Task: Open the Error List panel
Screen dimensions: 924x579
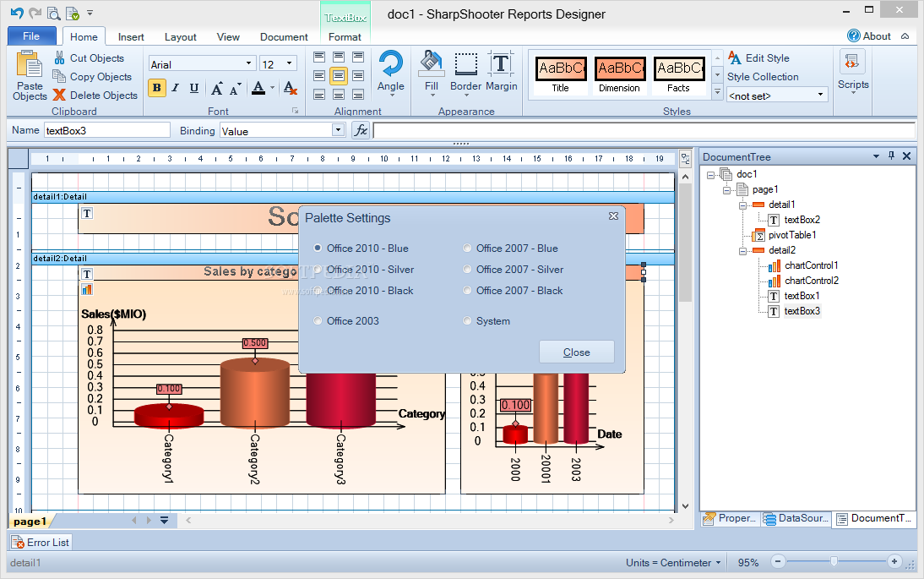Action: tap(41, 542)
